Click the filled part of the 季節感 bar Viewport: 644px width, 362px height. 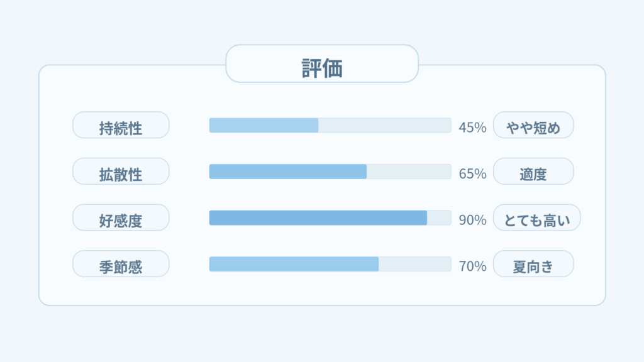tap(294, 264)
